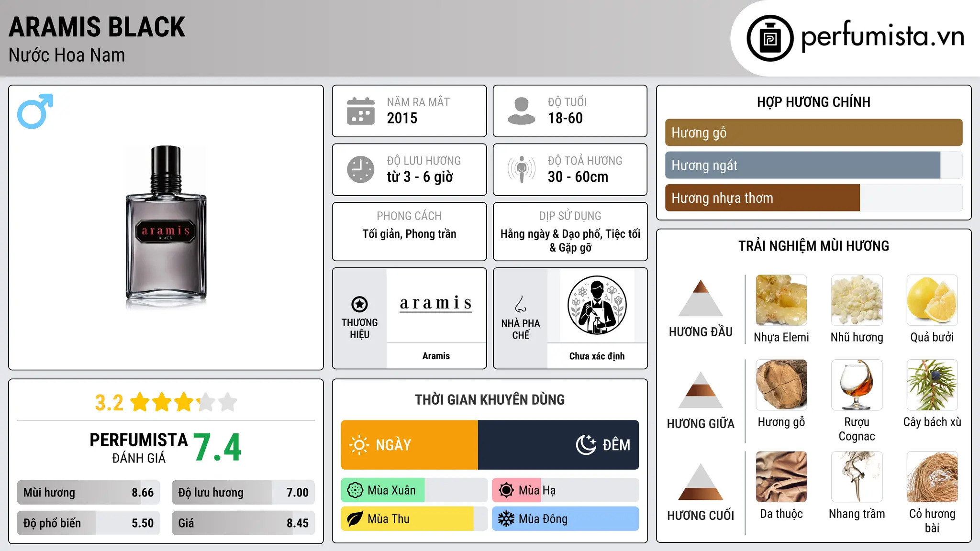This screenshot has width=980, height=551.
Task: Click the blue male gender symbol icon
Action: pyautogui.click(x=35, y=111)
